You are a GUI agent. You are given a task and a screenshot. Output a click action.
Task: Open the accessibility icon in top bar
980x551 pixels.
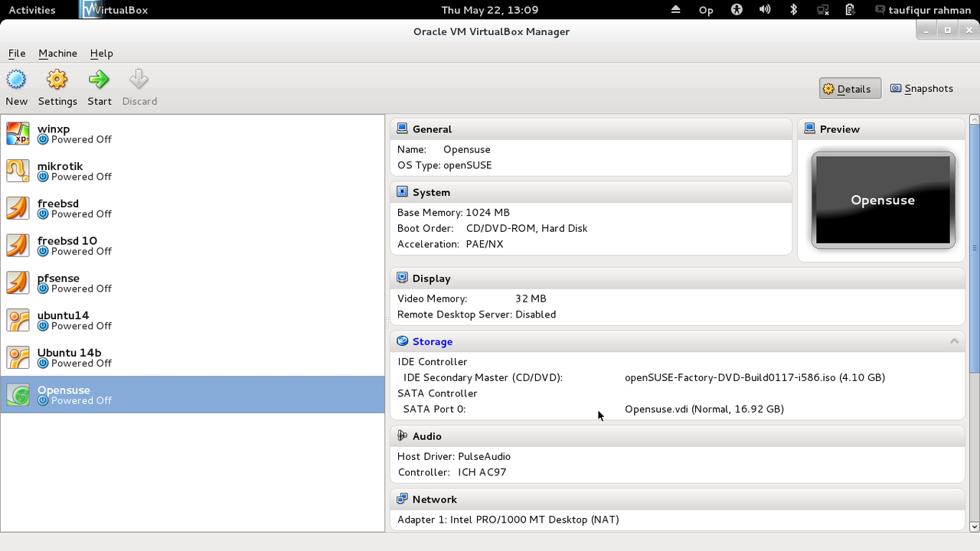coord(737,10)
